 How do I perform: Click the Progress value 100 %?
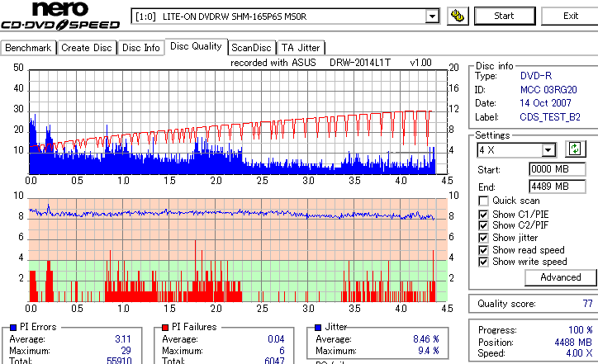click(581, 330)
